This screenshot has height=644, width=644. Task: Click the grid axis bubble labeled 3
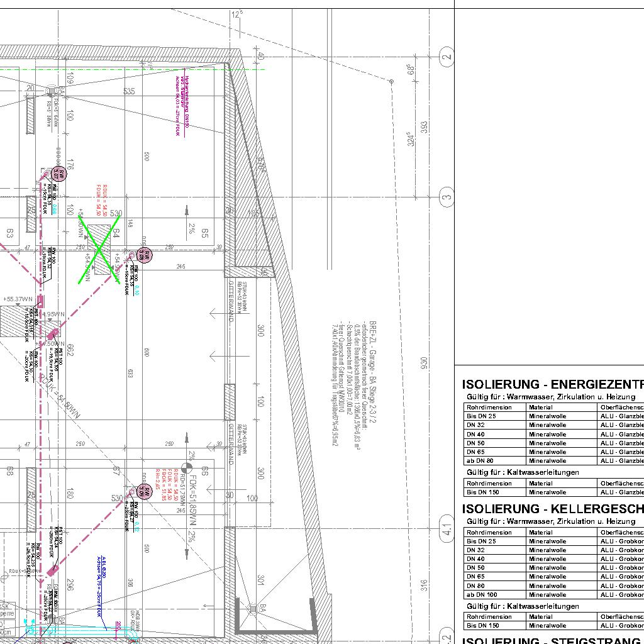click(447, 197)
